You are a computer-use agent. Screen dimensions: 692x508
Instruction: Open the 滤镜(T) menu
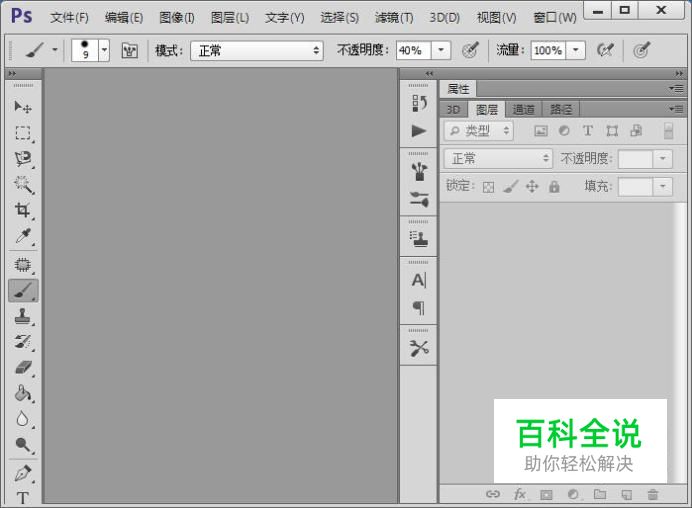[394, 18]
